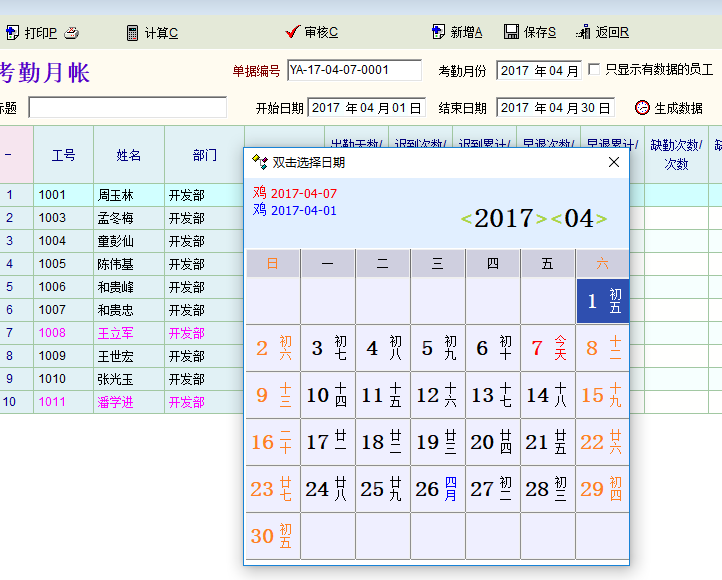This screenshot has height=580, width=722.
Task: Advance to next month after 04
Action: (602, 219)
